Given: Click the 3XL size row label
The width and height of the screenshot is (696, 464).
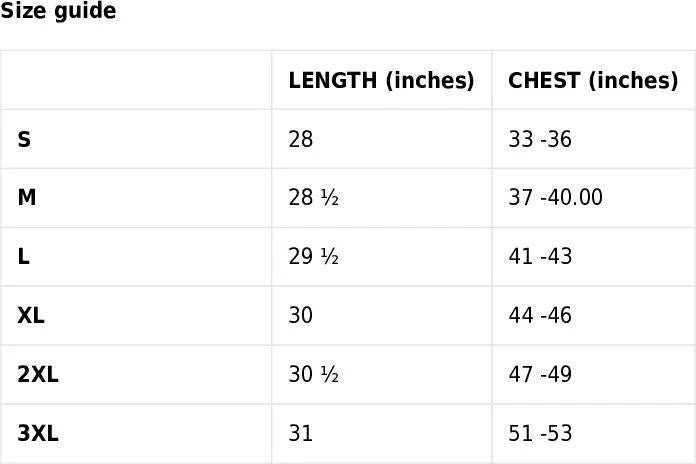Looking at the screenshot, I should (x=38, y=434).
